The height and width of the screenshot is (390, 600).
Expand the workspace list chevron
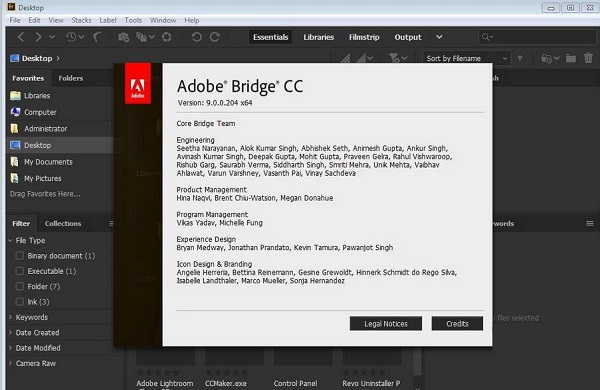(439, 37)
